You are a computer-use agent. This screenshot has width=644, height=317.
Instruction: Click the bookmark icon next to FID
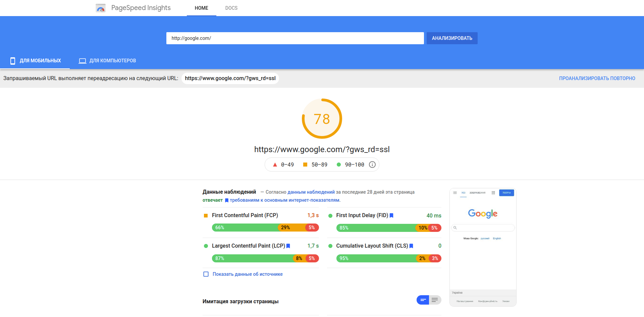[391, 215]
